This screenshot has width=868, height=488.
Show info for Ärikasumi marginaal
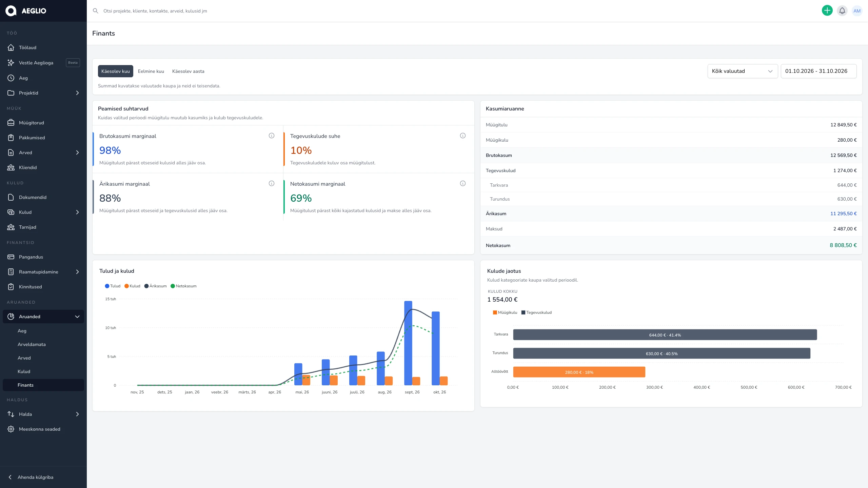pos(272,183)
